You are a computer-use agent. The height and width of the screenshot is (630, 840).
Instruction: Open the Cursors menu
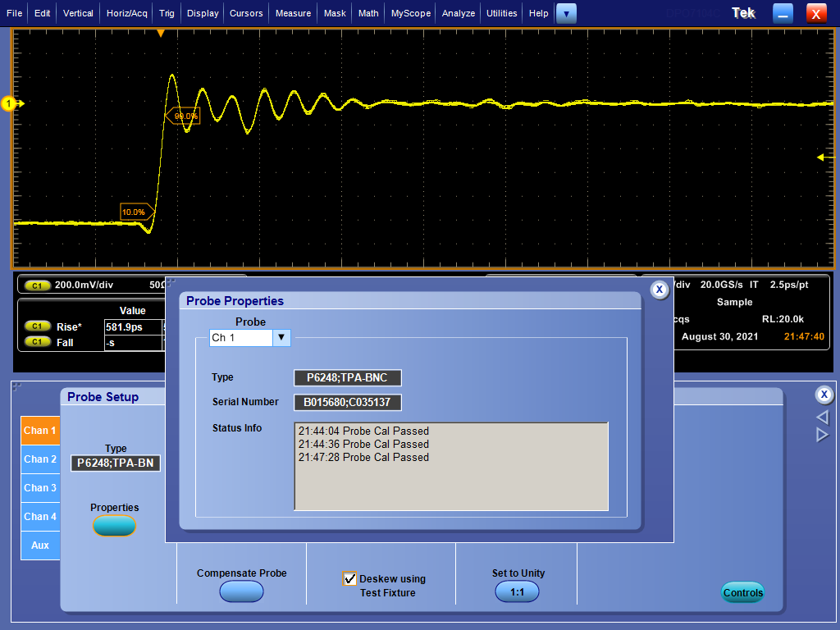(246, 13)
